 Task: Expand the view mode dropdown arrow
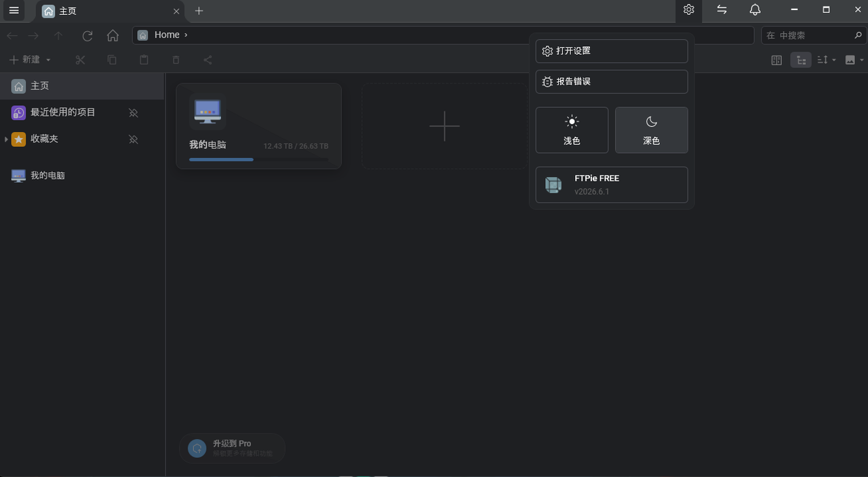862,60
